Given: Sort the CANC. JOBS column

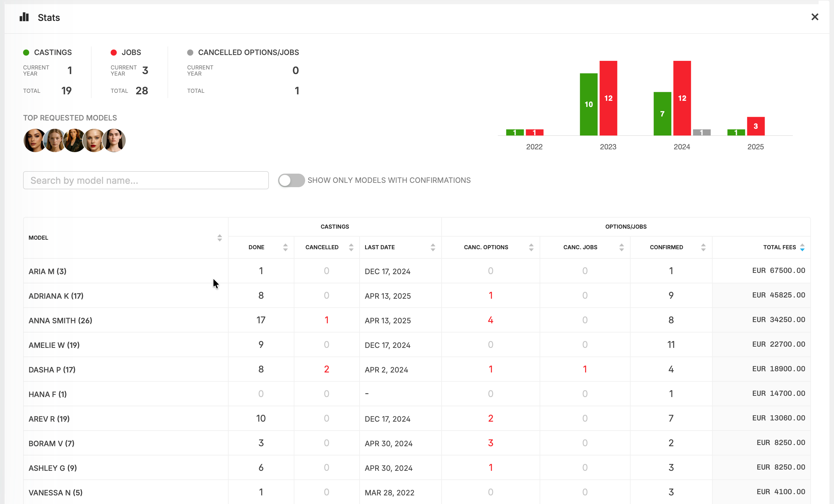Looking at the screenshot, I should pos(621,247).
